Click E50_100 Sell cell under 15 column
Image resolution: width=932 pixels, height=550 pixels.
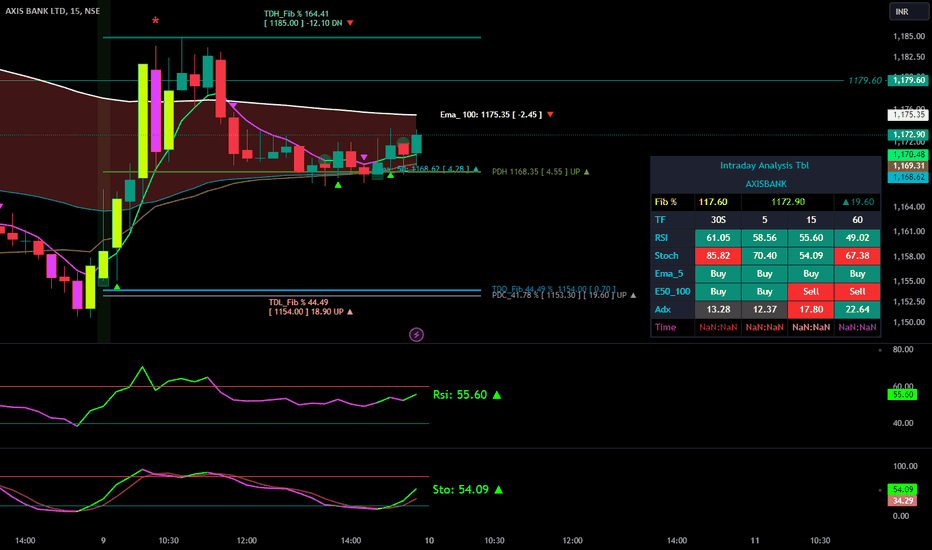811,291
